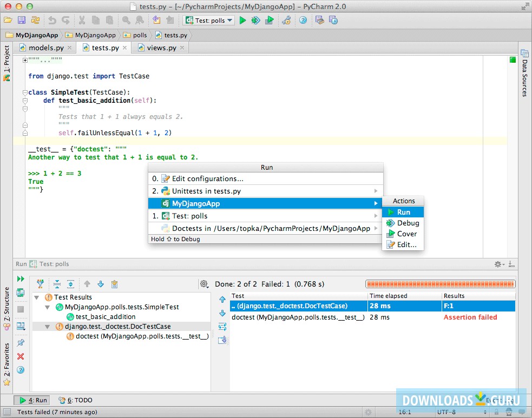Select the test_basic_addition tree item
Screen dimensions: 532x418
click(x=101, y=317)
